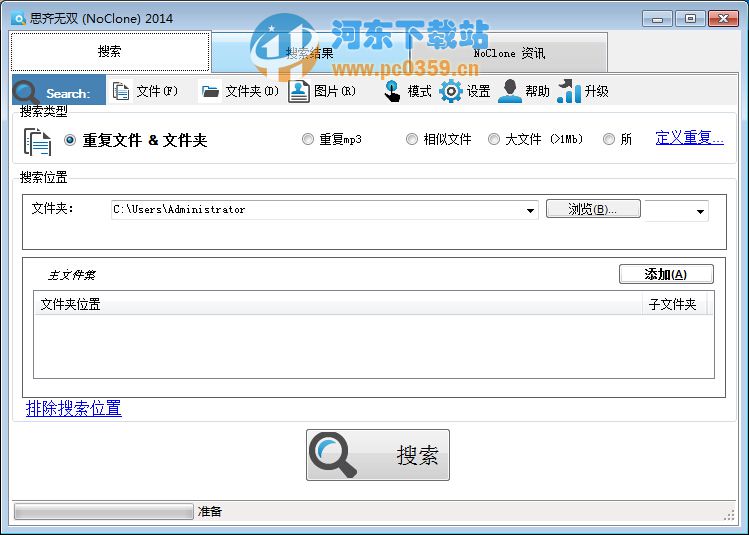Viewport: 749px width, 535px height.
Task: Switch to the 搜索 tab
Action: point(110,52)
